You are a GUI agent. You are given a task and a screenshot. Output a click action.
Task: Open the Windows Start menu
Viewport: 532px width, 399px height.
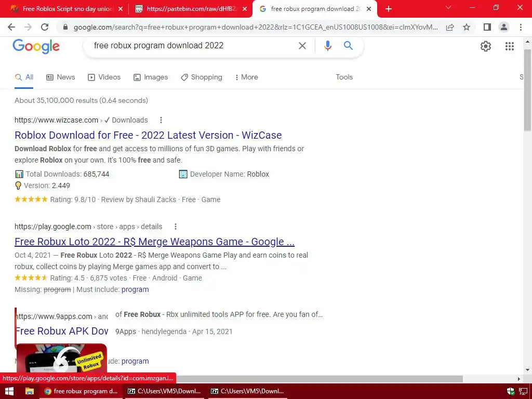click(9, 391)
